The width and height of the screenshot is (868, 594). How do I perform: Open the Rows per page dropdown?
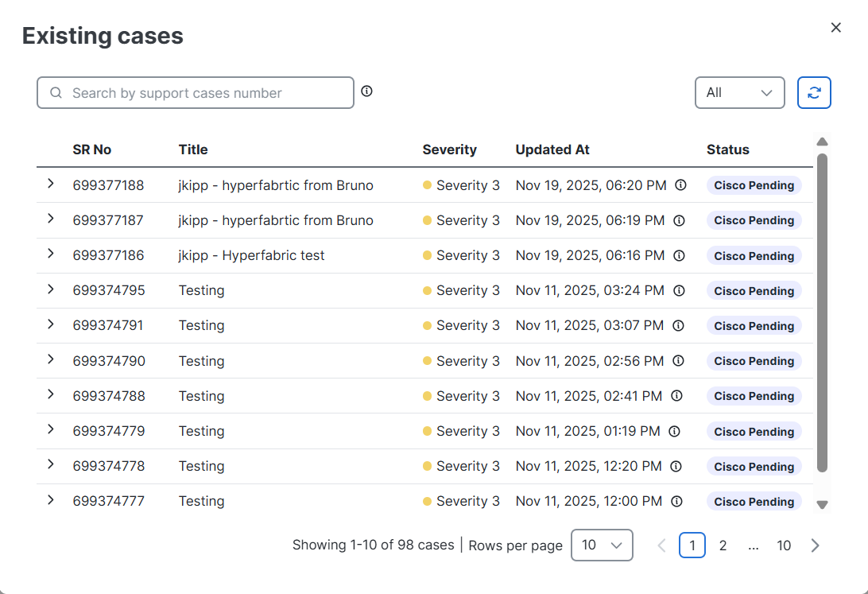click(x=602, y=545)
